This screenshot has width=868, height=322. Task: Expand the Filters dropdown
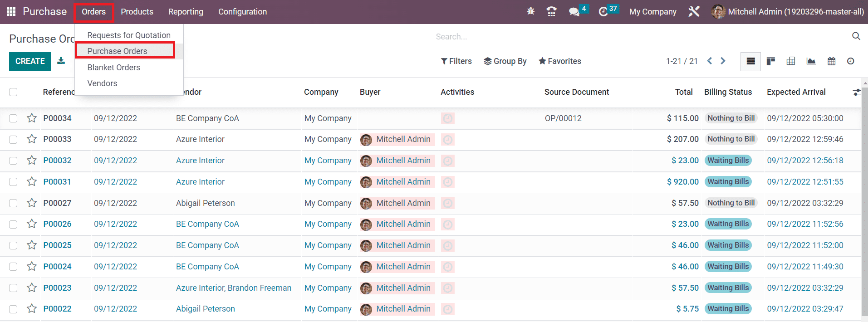(456, 61)
